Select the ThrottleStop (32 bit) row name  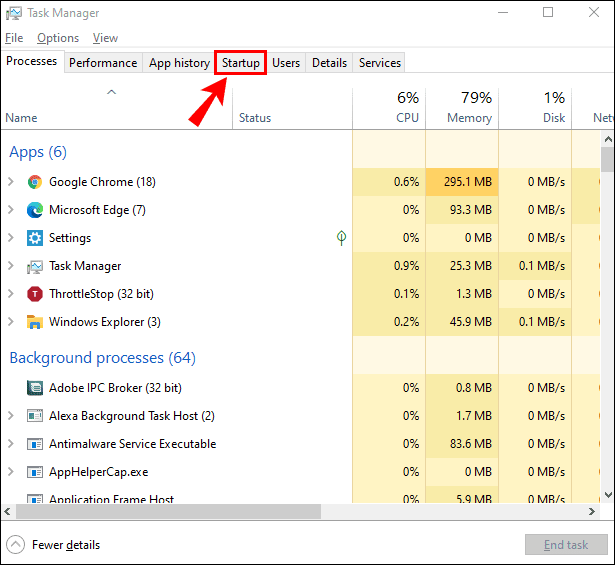pos(101,294)
